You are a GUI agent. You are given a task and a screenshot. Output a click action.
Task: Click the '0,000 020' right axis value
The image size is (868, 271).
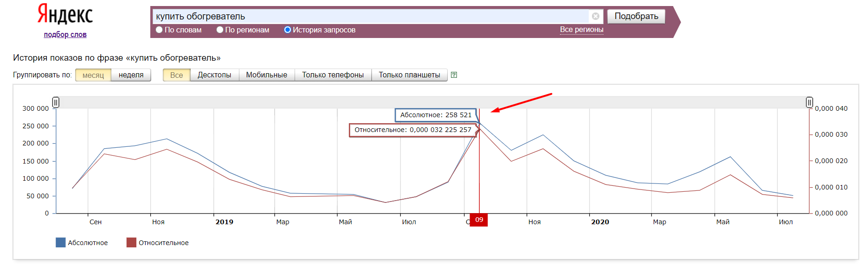(831, 161)
